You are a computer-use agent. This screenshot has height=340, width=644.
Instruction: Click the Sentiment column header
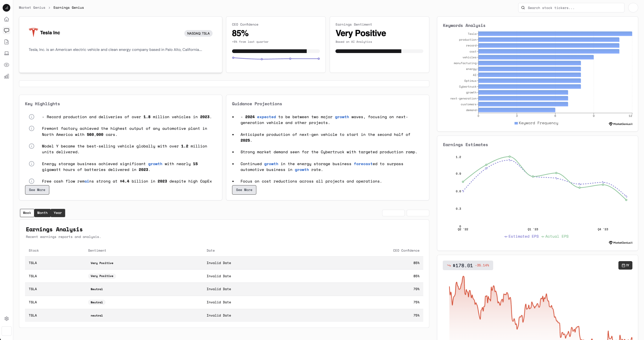click(x=97, y=251)
